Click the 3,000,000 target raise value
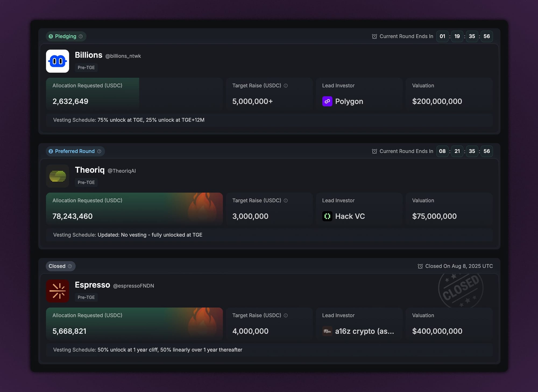The image size is (538, 392). [x=250, y=216]
